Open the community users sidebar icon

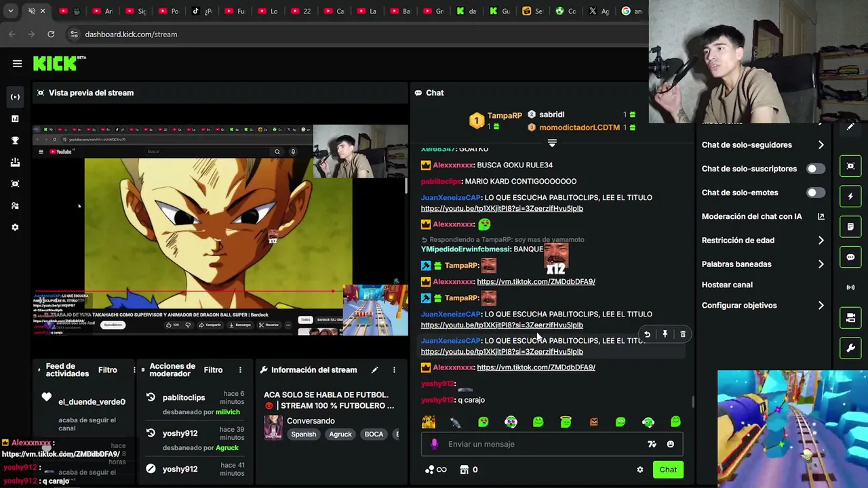tap(15, 205)
